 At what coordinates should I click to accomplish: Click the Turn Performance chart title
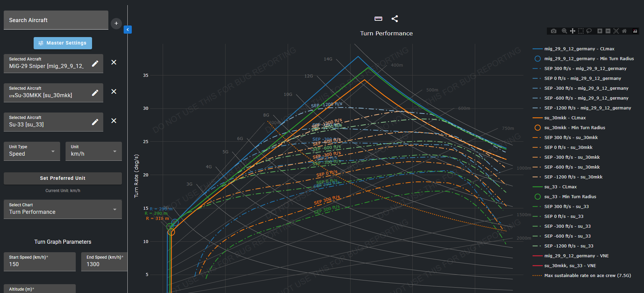(x=387, y=33)
